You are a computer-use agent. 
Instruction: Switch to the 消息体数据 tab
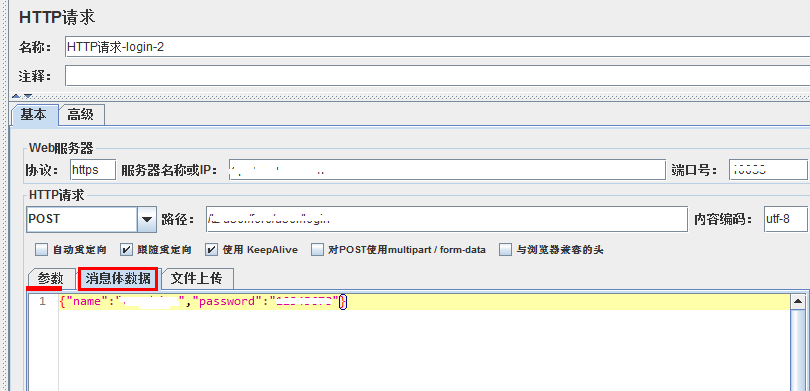coord(118,279)
